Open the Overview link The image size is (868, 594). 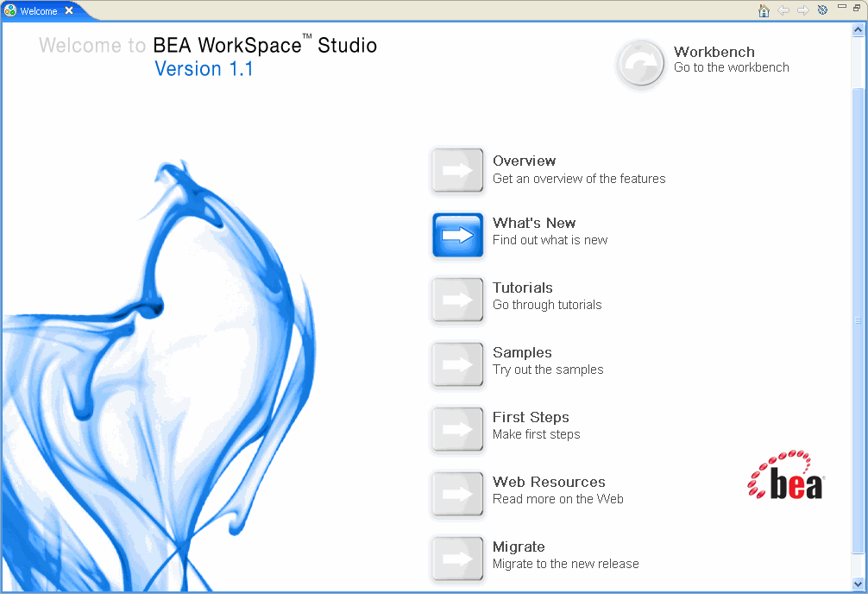point(525,161)
